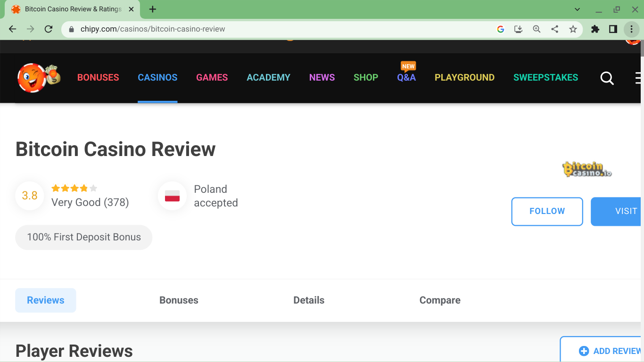Click the Chipy orange mascot logo
This screenshot has width=644, height=362.
point(39,78)
